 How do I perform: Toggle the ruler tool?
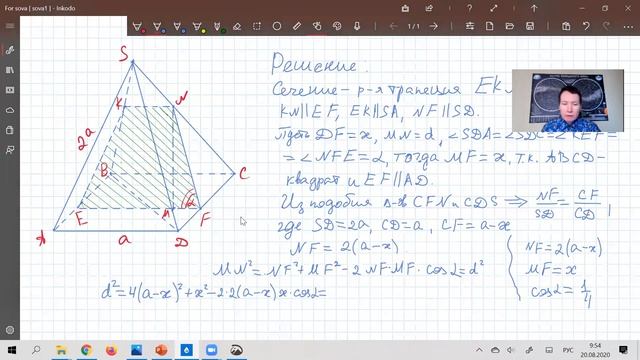[297, 27]
